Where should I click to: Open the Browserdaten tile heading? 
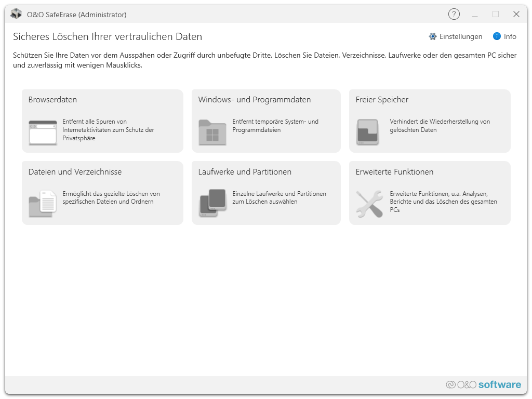pos(52,100)
